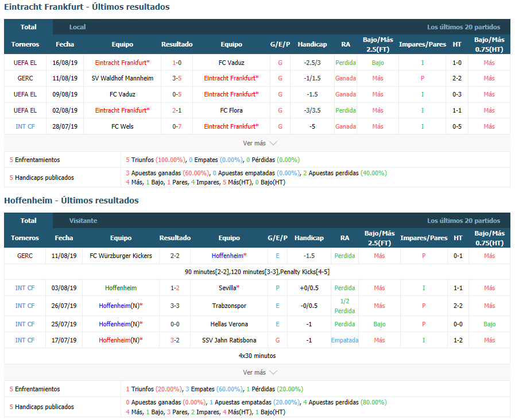Image resolution: width=515 pixels, height=420 pixels.
Task: Click the 1-0 result vs FC Vaduz
Action: (x=177, y=63)
